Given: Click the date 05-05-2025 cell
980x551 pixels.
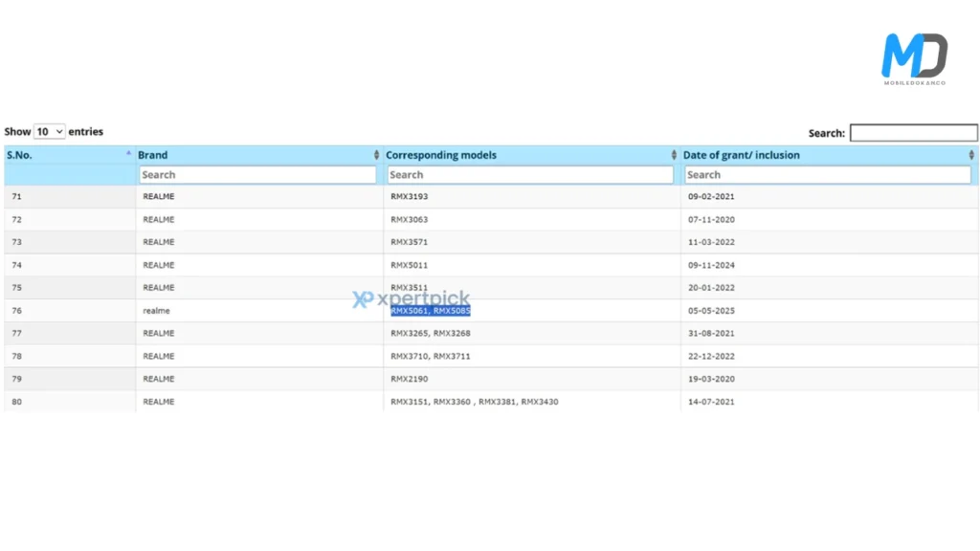Looking at the screenshot, I should click(711, 311).
